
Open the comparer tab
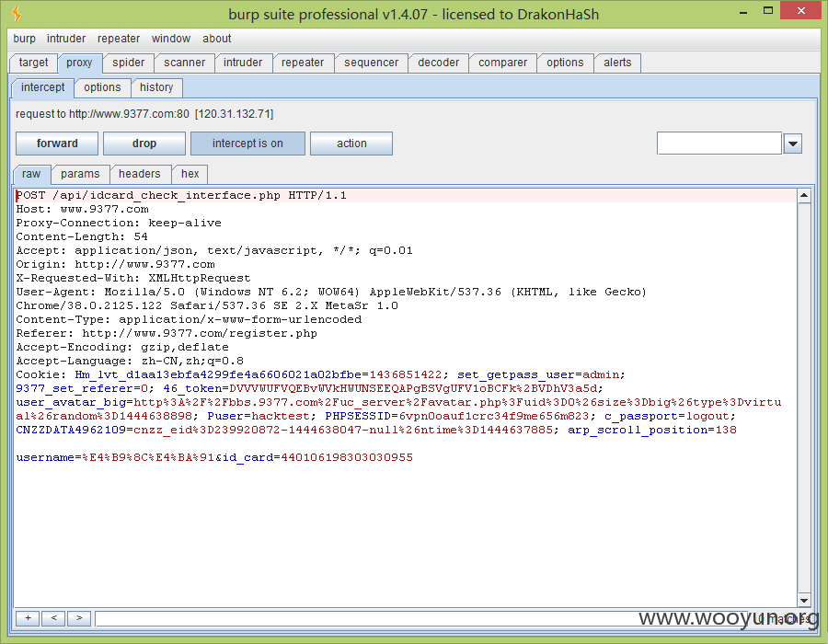click(502, 63)
